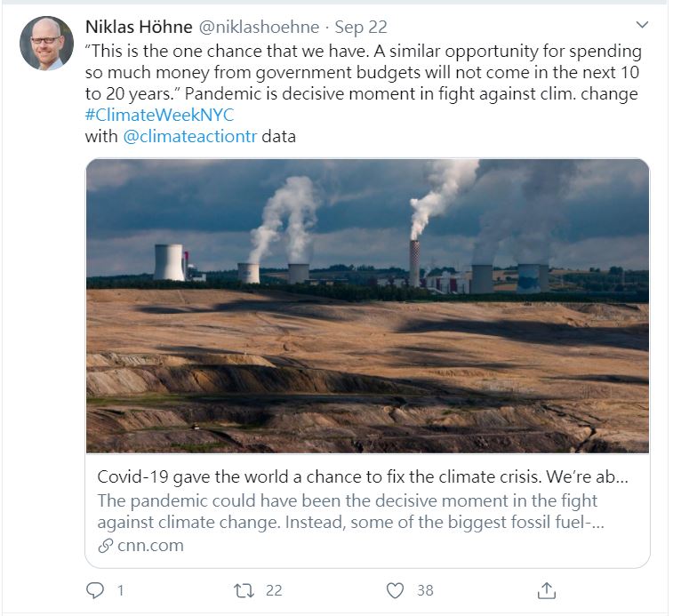Open Niklas Höhne's profile avatar photo
This screenshot has height=616, width=673.
click(46, 43)
